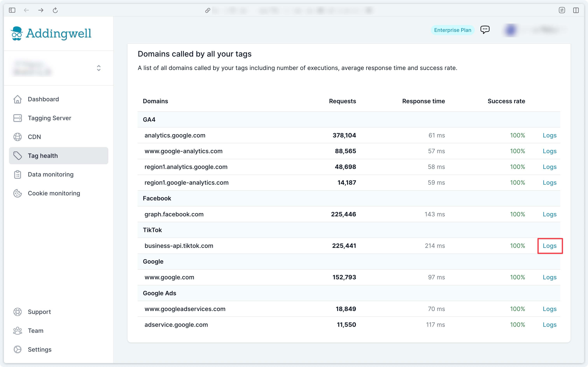Open Cookie monitoring panel

click(x=54, y=193)
